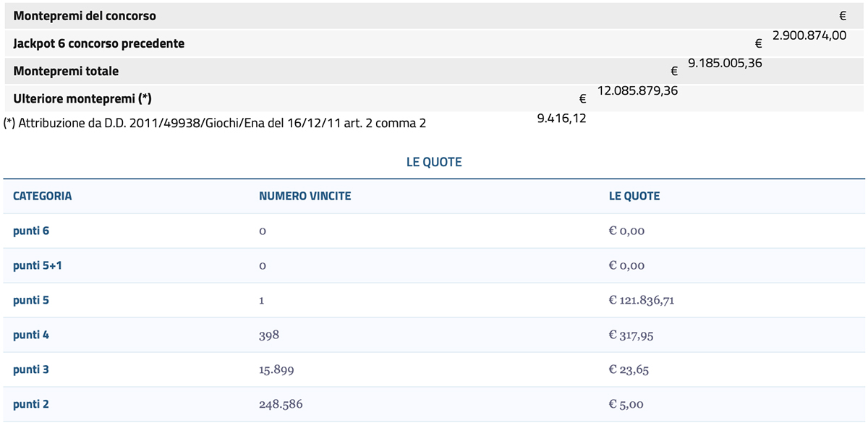
Task: Click the punti 2 category label
Action: click(31, 404)
